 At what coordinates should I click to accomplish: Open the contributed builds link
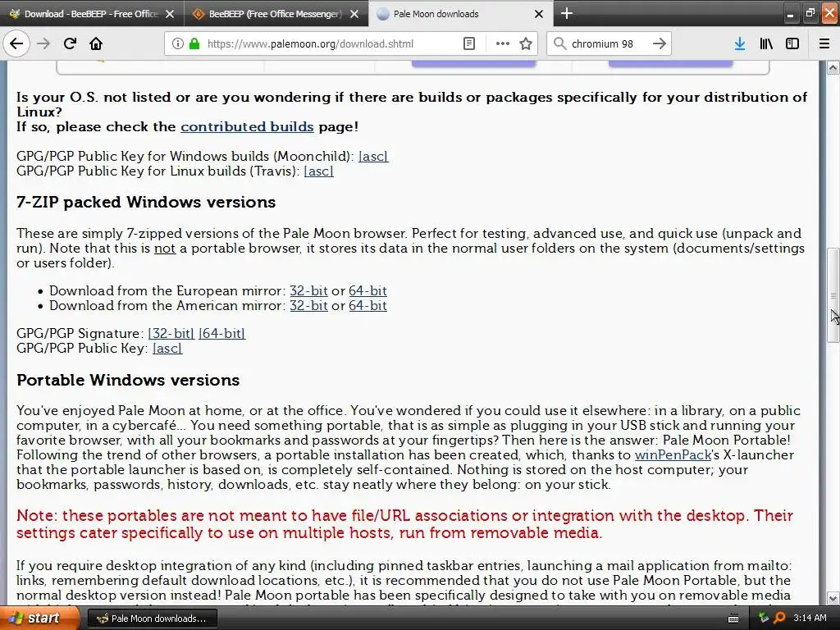click(247, 127)
